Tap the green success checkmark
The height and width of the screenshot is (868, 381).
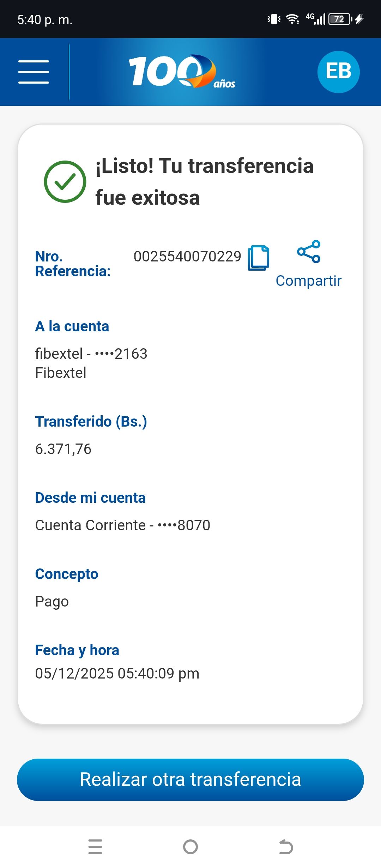pos(65,182)
